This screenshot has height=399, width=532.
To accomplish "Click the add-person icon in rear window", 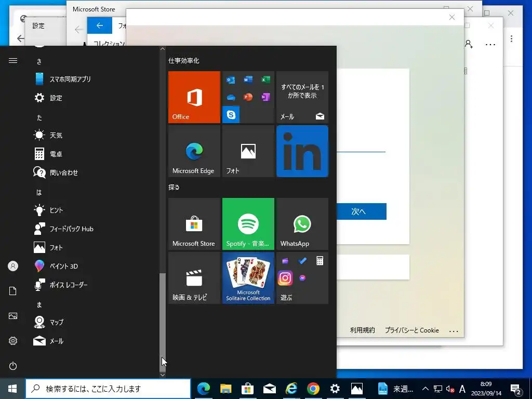I will pyautogui.click(x=469, y=44).
